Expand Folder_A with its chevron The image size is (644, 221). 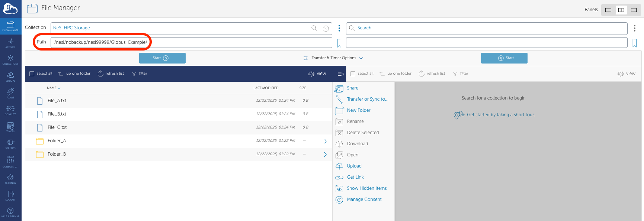pyautogui.click(x=325, y=141)
